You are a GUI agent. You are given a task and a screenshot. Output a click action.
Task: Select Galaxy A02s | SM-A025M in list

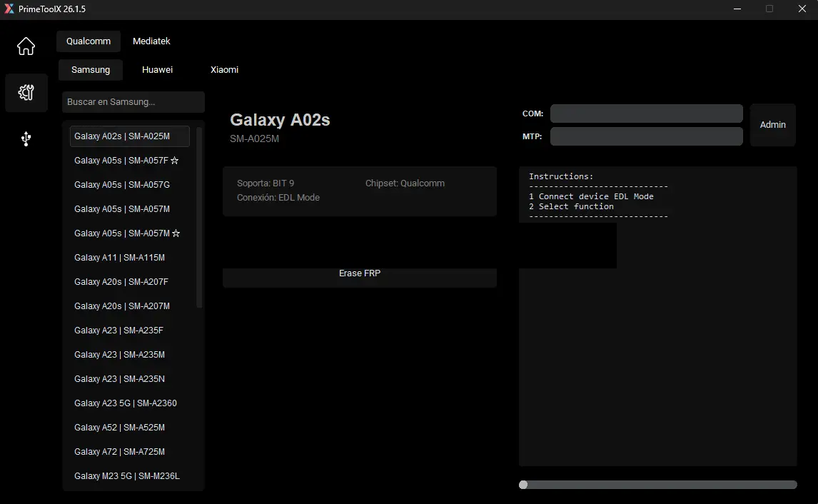[129, 136]
